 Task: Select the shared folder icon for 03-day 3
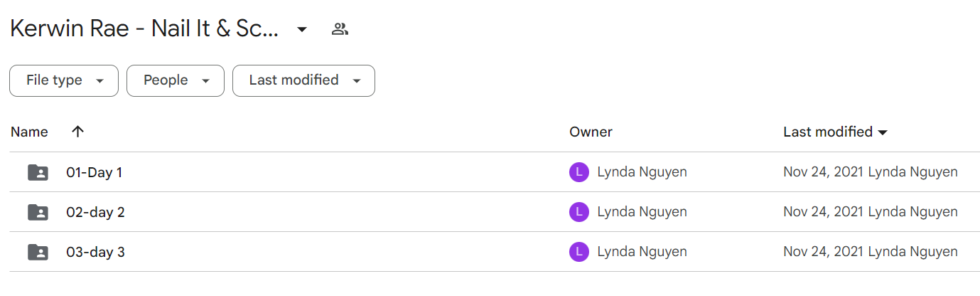38,252
